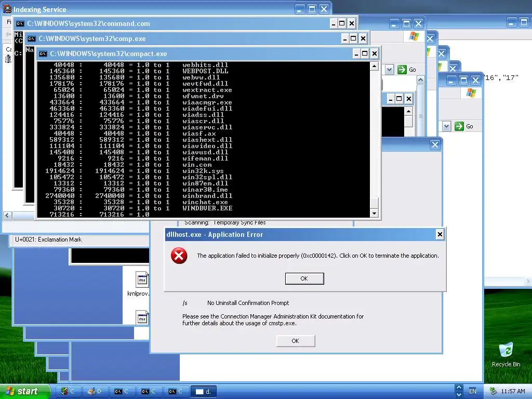Viewport: 532px width, 399px height.
Task: Click the safely remove hardware tray icon
Action: tap(494, 391)
